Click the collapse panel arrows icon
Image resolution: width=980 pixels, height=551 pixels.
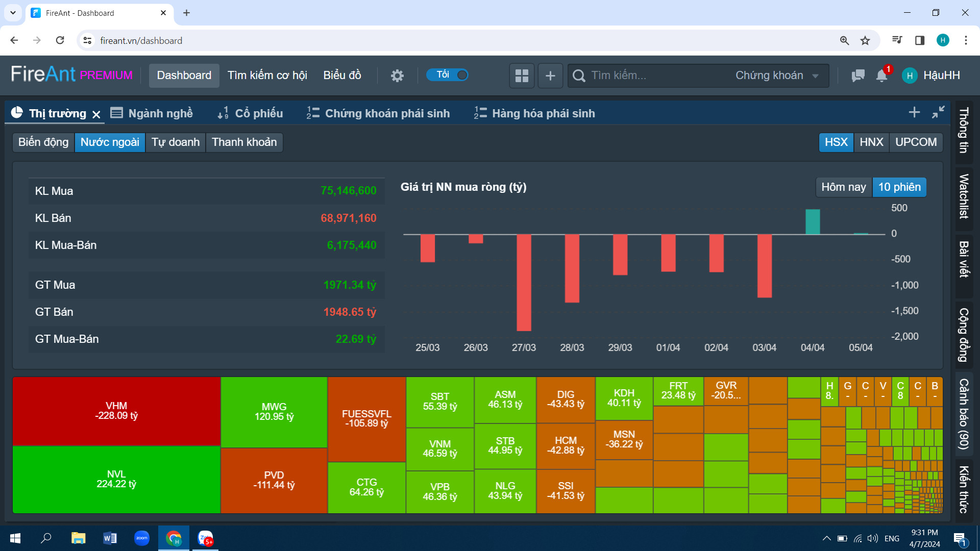(x=938, y=112)
